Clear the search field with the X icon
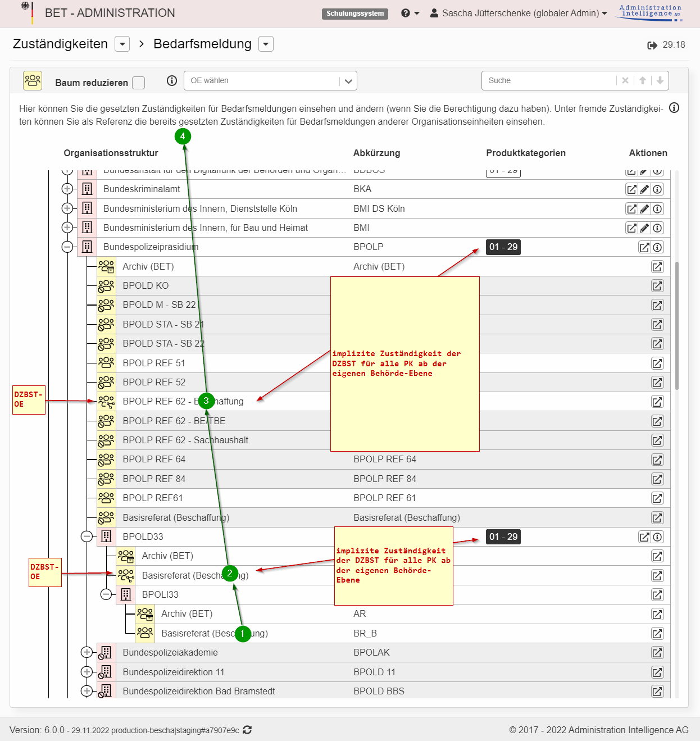The width and height of the screenshot is (700, 741). click(625, 81)
